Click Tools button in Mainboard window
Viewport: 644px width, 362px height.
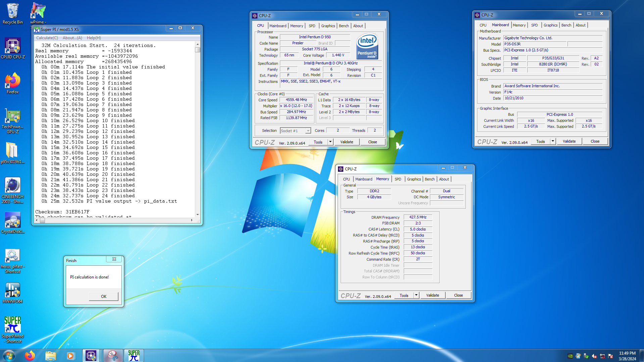point(540,141)
